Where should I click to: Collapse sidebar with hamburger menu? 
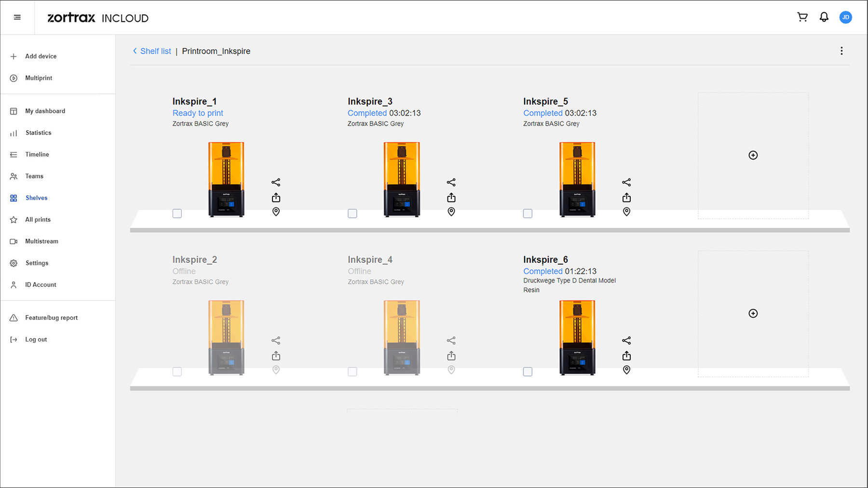click(17, 17)
